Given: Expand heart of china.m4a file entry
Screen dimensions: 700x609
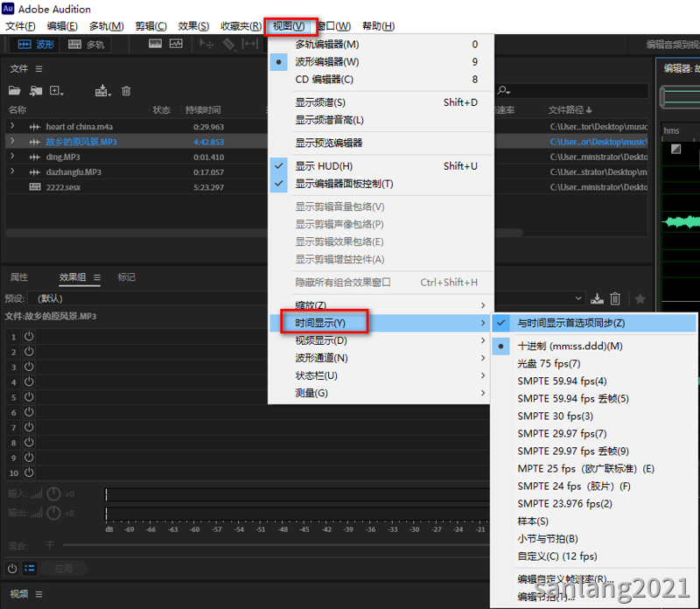Looking at the screenshot, I should point(12,127).
